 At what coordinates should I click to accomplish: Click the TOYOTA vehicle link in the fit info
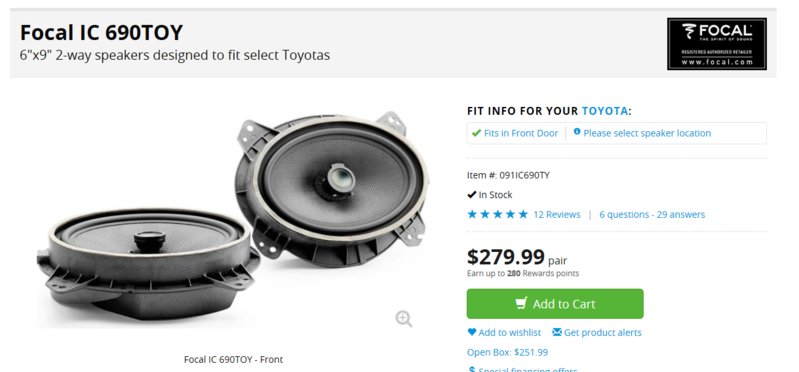[605, 111]
